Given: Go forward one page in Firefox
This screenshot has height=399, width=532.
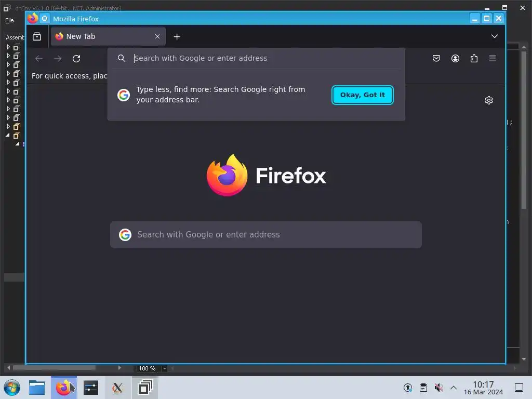Looking at the screenshot, I should (x=57, y=58).
